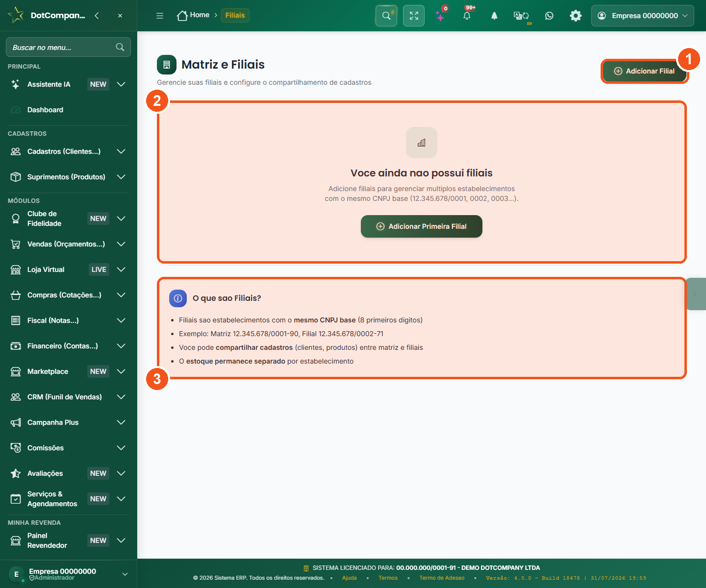The width and height of the screenshot is (706, 588).
Task: Click the Compras basket icon
Action: pyautogui.click(x=16, y=295)
